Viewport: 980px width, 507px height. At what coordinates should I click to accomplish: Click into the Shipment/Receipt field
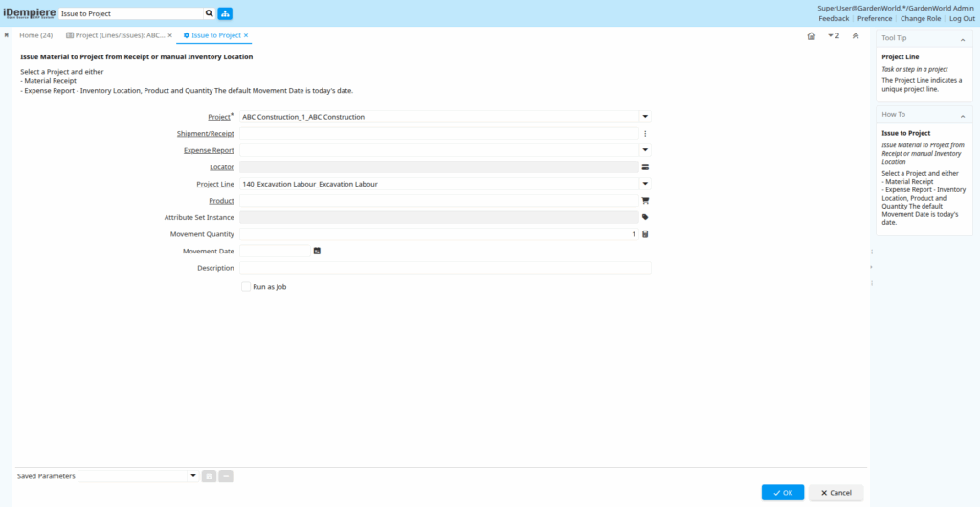438,134
